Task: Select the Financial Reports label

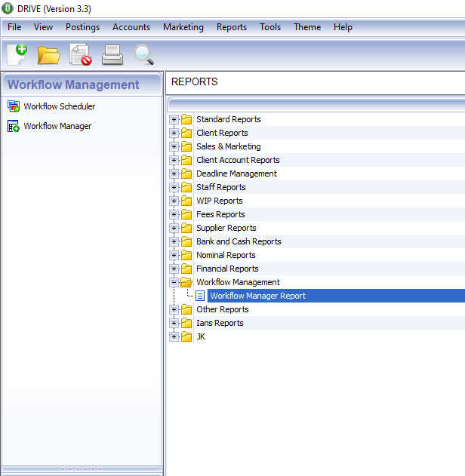Action: point(227,269)
